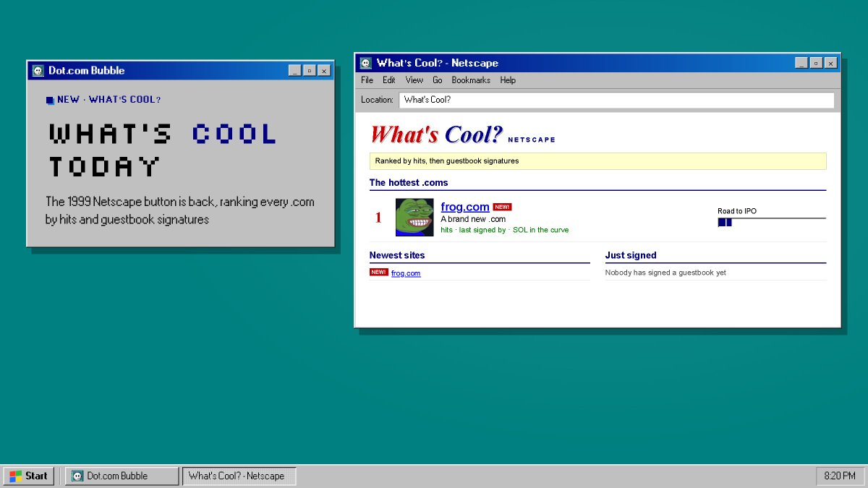This screenshot has width=868, height=488.
Task: Click NEW! badge in Newest sites list
Action: point(378,272)
